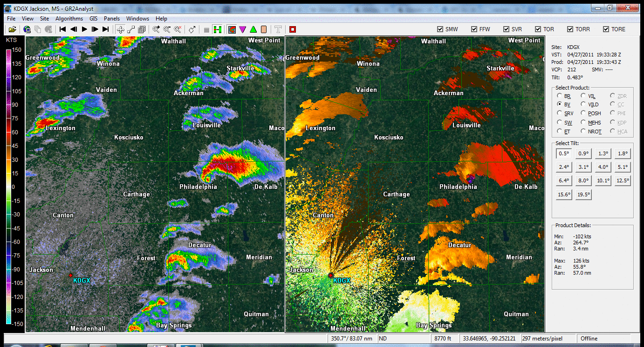Click the red square warnings icon
The image size is (644, 347).
293,29
